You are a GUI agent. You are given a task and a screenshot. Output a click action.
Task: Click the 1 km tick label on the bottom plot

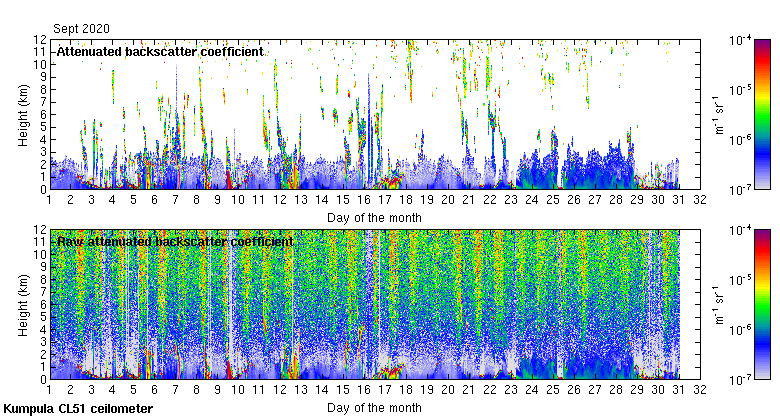click(x=43, y=367)
